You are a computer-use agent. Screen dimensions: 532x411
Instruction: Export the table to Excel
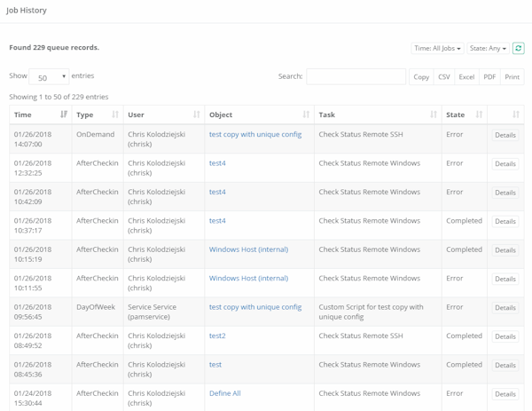click(x=466, y=77)
